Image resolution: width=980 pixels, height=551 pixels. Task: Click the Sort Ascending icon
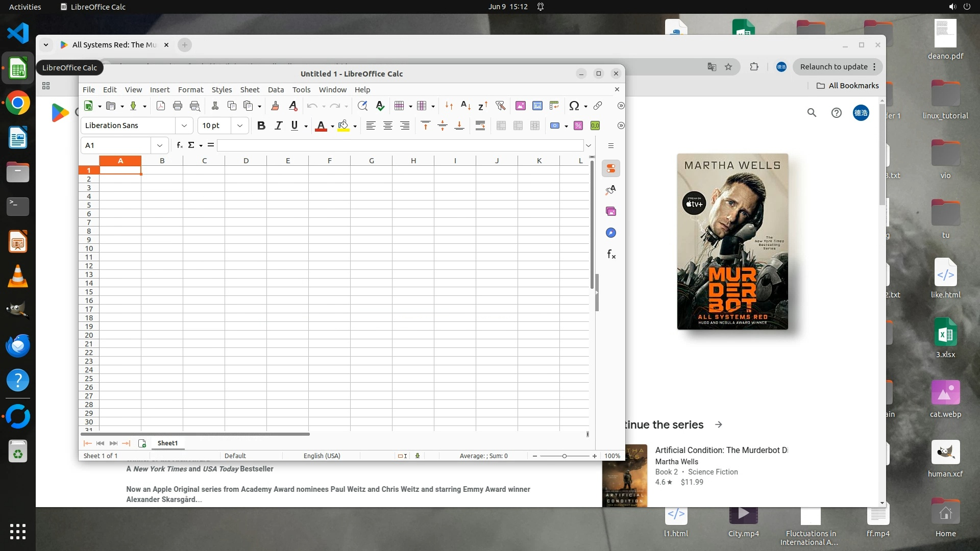coord(465,106)
